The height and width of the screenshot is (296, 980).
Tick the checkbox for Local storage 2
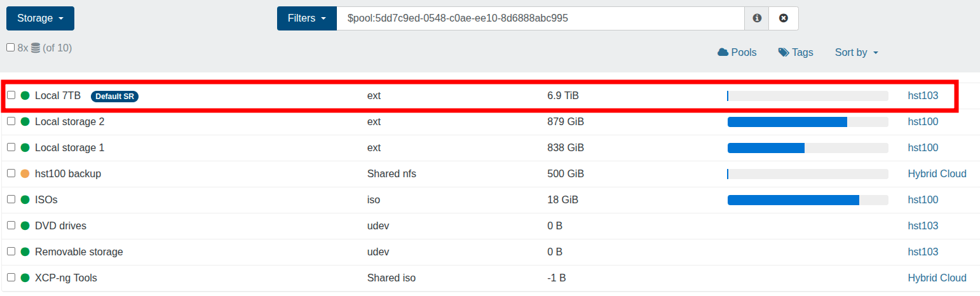point(11,121)
